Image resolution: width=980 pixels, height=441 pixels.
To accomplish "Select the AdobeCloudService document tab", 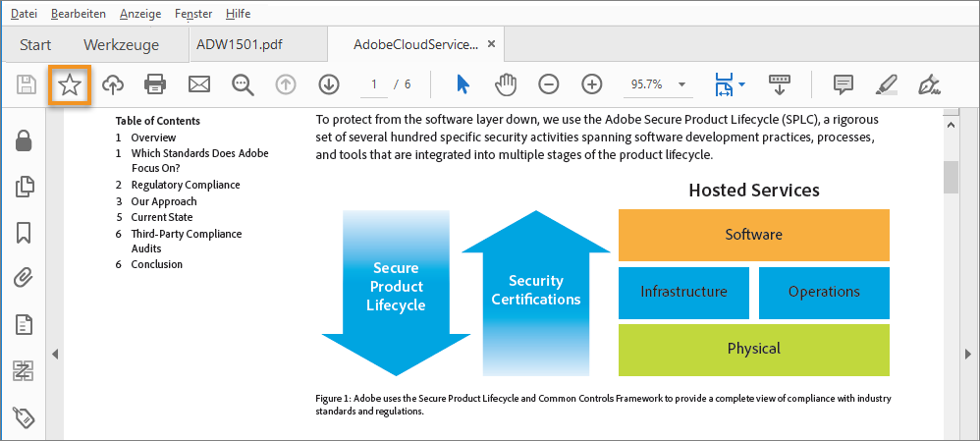I will (x=415, y=44).
